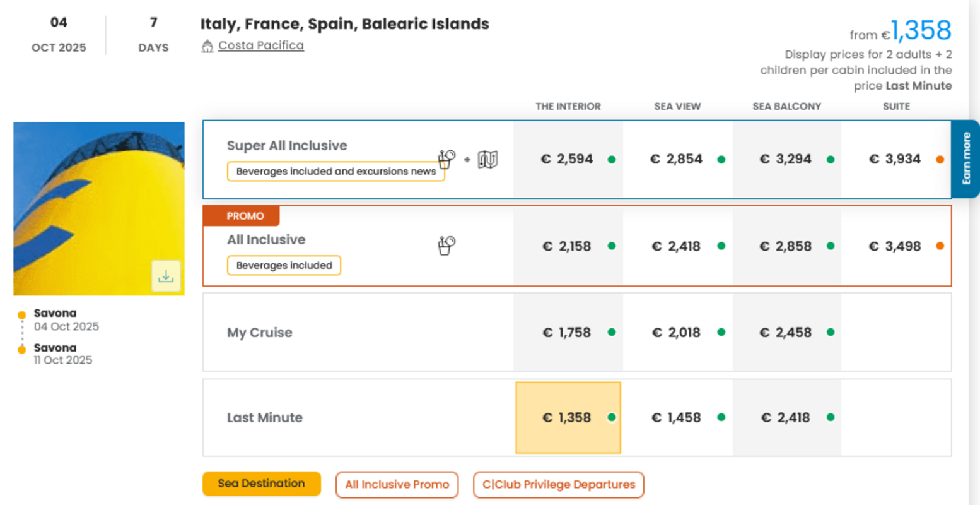Click the Beverages included badge under All Inclusive
This screenshot has width=980, height=505.
[x=284, y=266]
